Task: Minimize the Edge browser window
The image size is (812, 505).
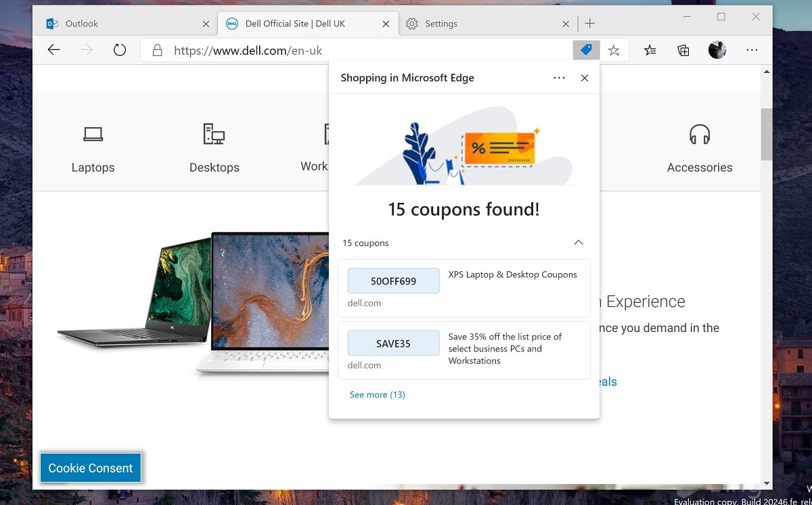Action: point(686,16)
